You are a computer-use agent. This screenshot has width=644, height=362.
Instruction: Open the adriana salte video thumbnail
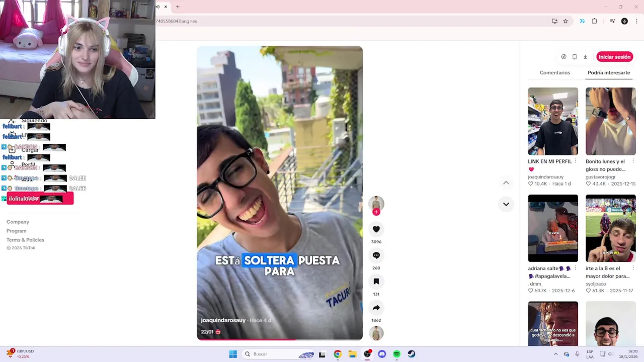click(x=553, y=228)
